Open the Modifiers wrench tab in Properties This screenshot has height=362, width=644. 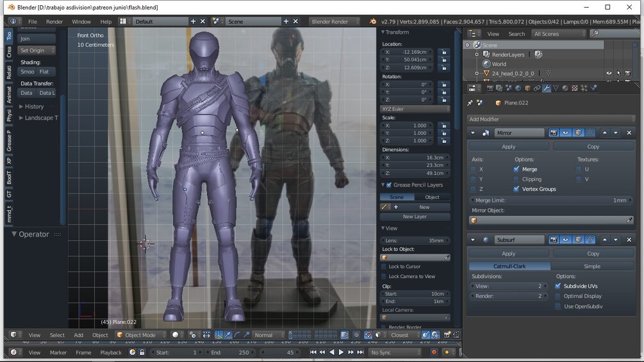click(x=547, y=88)
